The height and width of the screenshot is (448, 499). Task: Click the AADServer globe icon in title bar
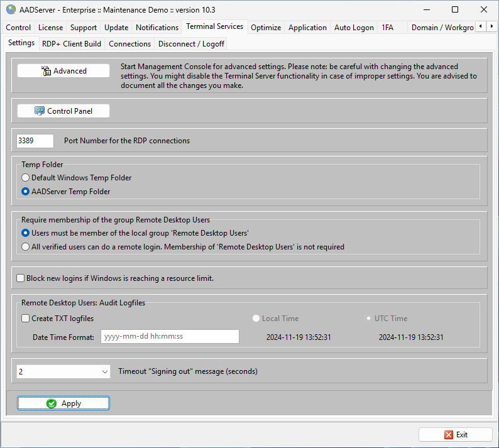coord(11,9)
